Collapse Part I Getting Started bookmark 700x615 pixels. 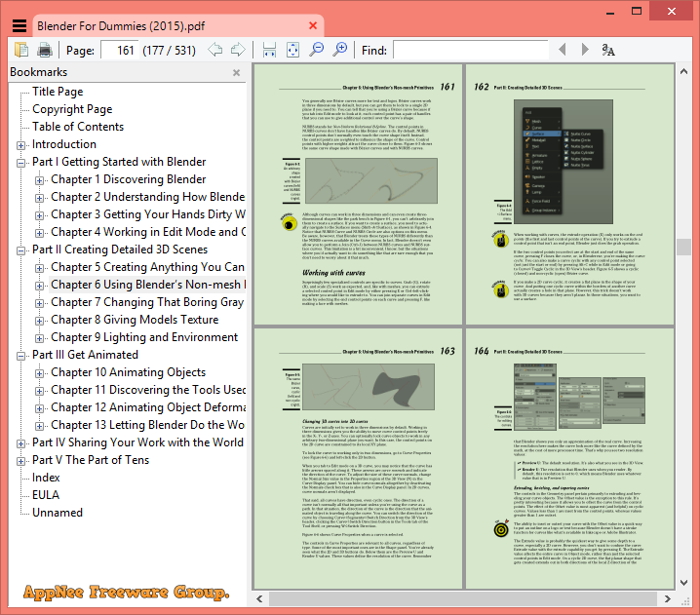20,163
